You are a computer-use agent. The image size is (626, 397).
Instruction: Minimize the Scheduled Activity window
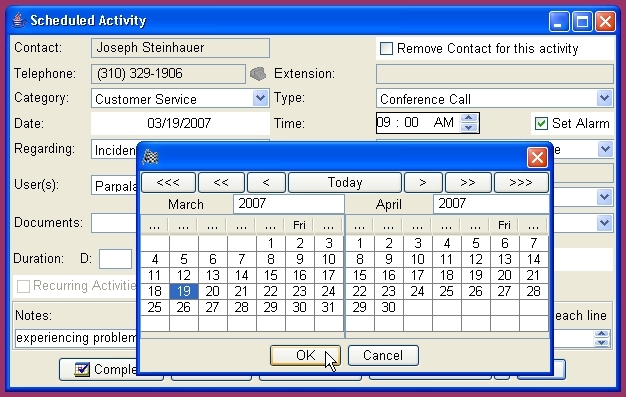click(x=559, y=21)
